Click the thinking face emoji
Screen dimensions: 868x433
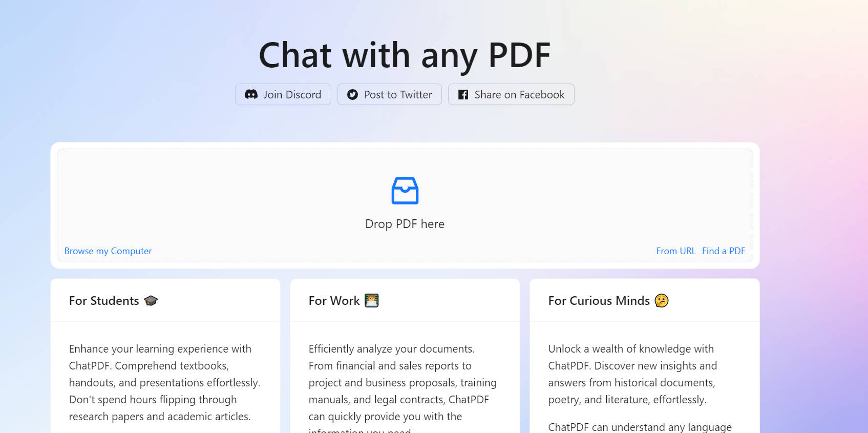(x=661, y=301)
